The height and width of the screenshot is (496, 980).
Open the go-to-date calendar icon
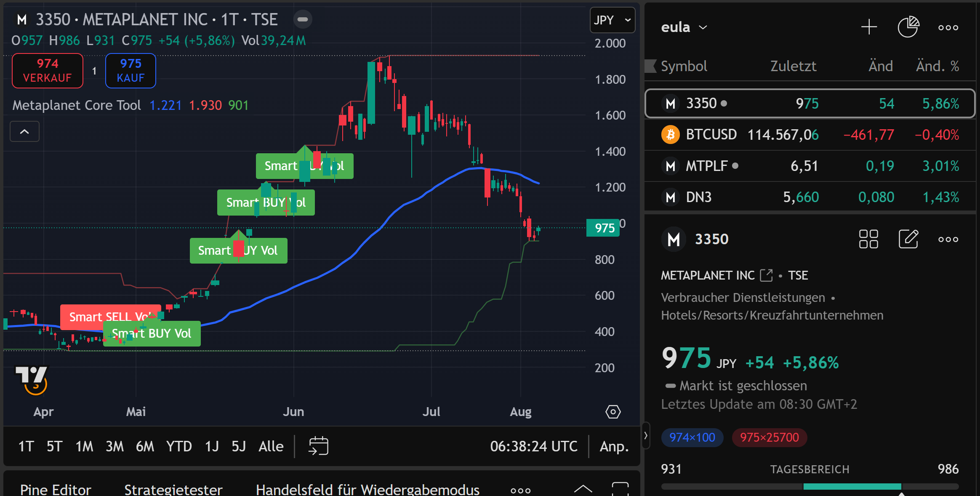pyautogui.click(x=318, y=446)
